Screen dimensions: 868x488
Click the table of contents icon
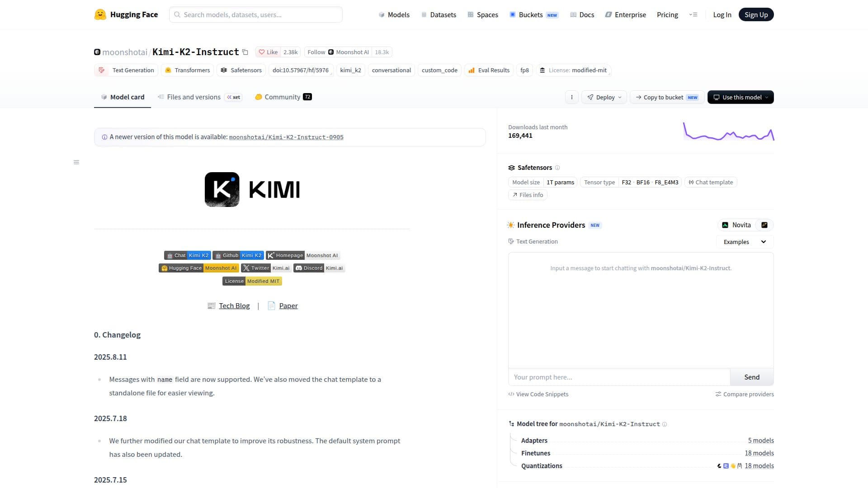click(76, 162)
